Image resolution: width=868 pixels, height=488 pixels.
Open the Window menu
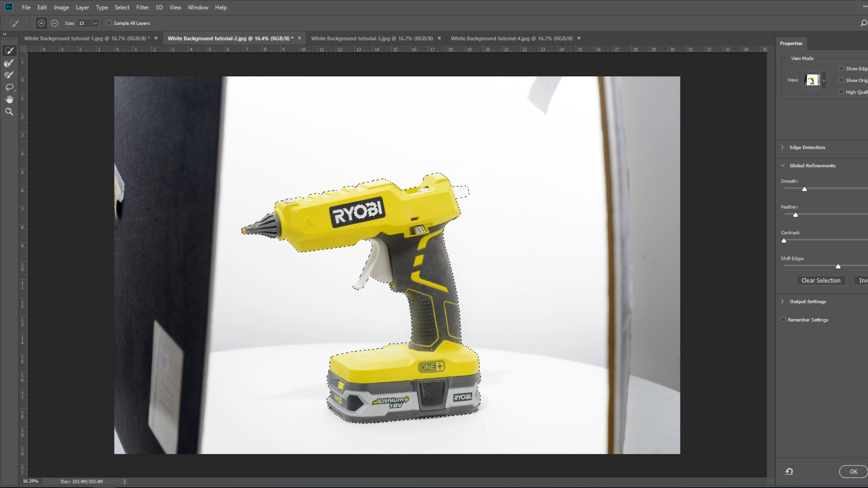(198, 7)
